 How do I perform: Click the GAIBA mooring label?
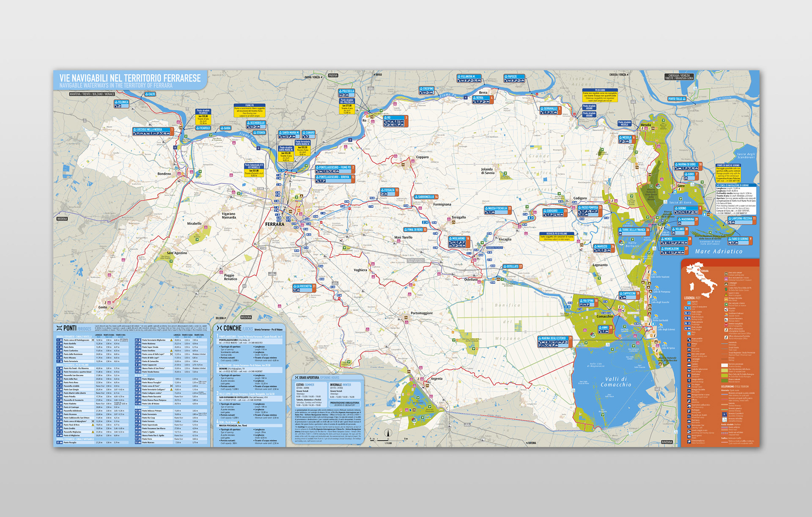pyautogui.click(x=225, y=128)
